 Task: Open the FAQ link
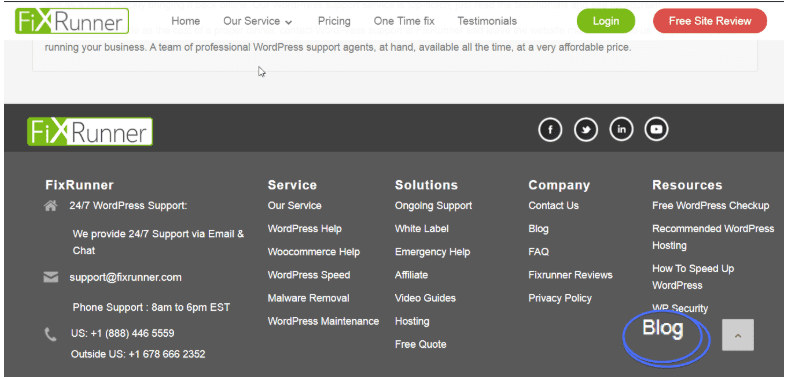pos(539,252)
